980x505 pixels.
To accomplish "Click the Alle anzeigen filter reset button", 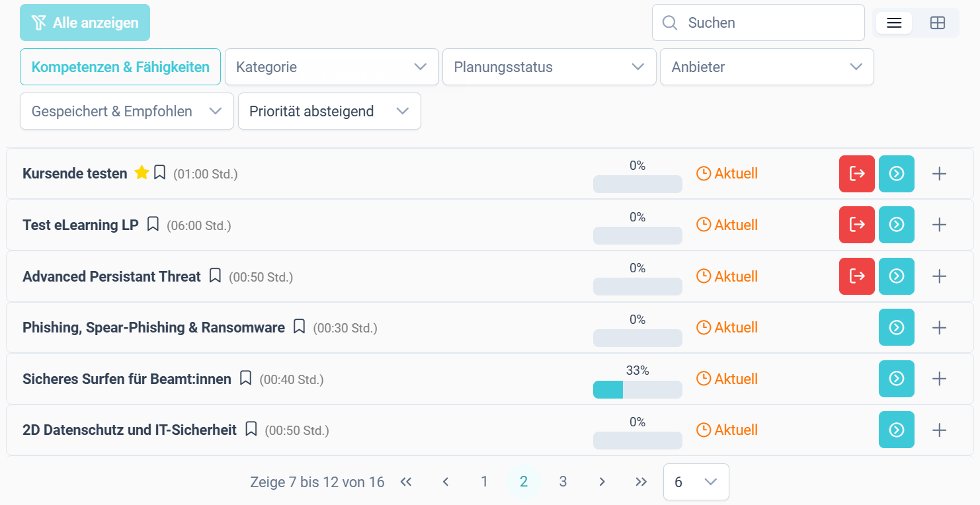I will tap(85, 22).
